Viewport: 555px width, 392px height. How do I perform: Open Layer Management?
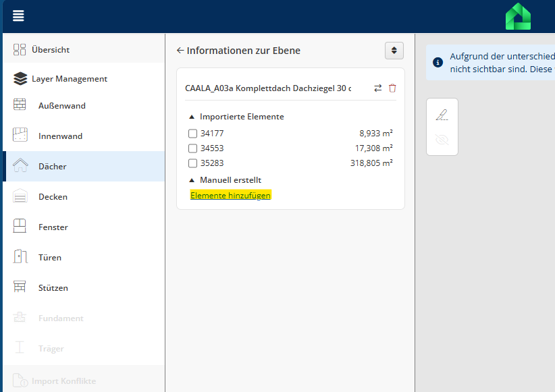84,78
